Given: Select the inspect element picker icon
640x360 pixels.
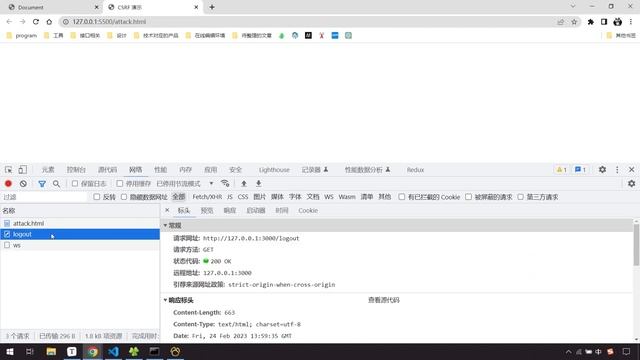Looking at the screenshot, I should click(9, 169).
